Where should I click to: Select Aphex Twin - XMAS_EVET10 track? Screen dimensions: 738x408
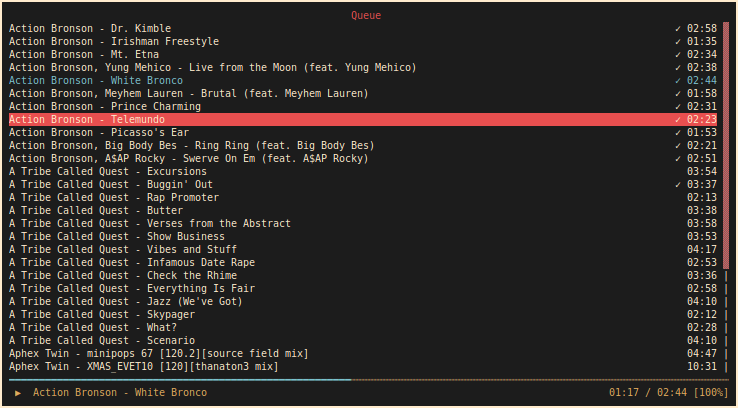[144, 367]
